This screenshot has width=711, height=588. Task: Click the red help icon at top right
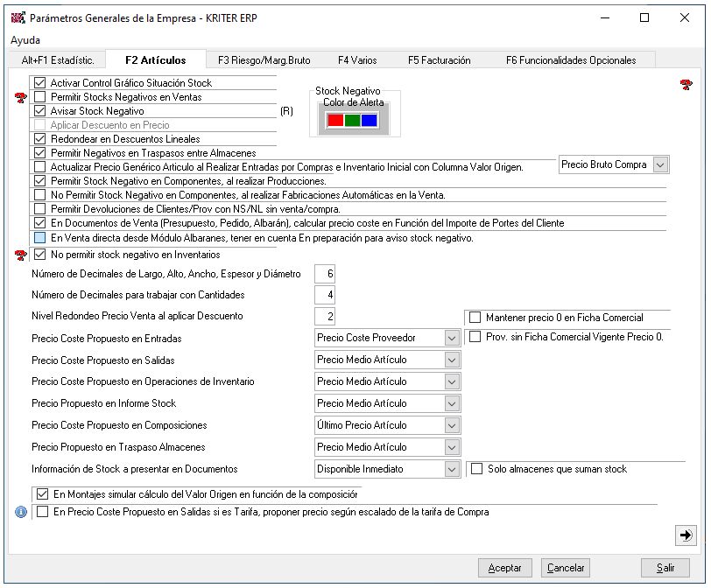pos(686,84)
